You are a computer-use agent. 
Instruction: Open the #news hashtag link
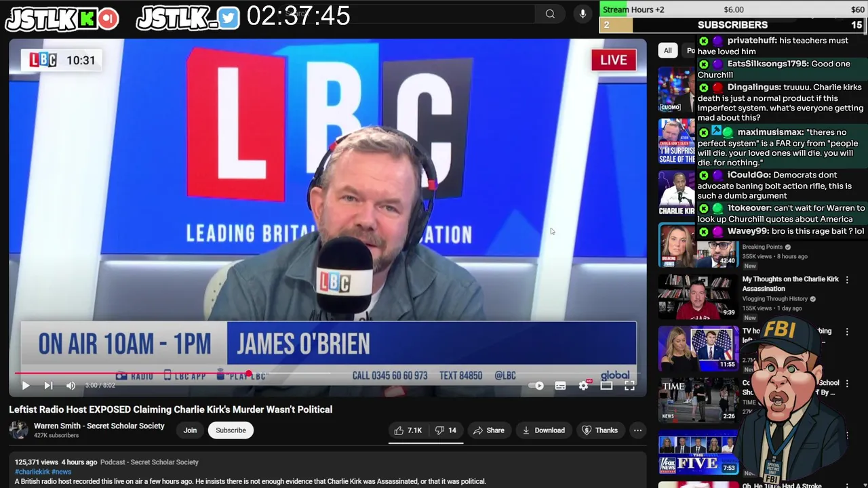[x=61, y=472]
